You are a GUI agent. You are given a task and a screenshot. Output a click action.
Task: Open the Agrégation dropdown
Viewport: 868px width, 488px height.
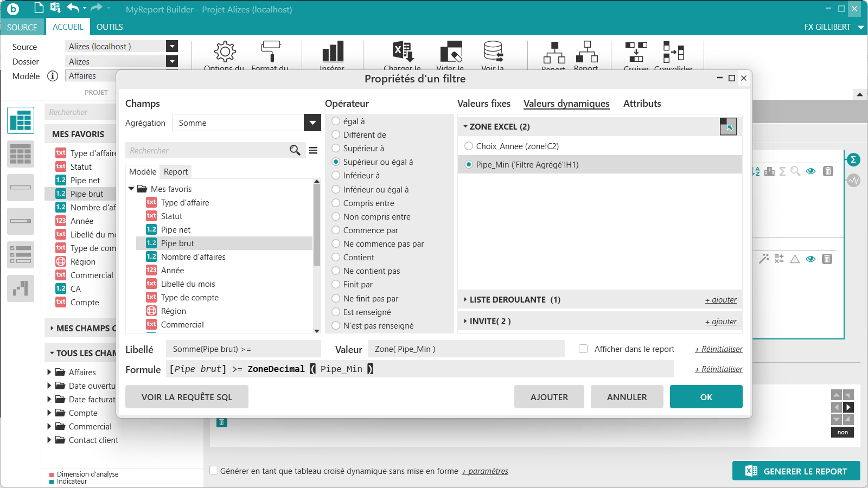coord(312,123)
